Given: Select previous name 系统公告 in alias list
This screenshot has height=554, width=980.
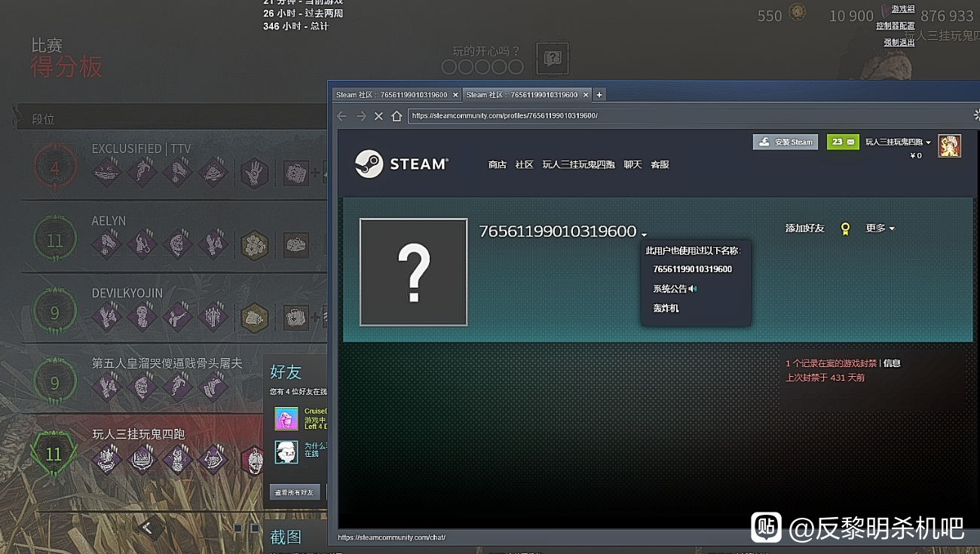Looking at the screenshot, I should (x=670, y=289).
